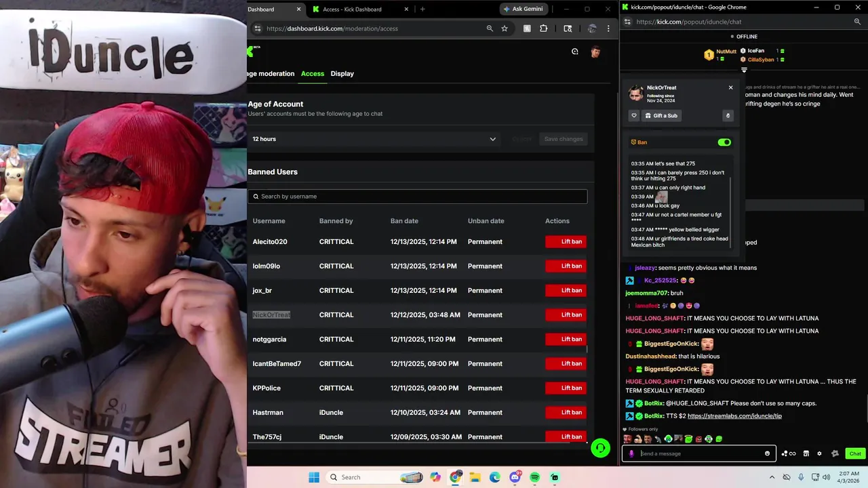
Task: Show hidden system tray icons
Action: coord(772,477)
